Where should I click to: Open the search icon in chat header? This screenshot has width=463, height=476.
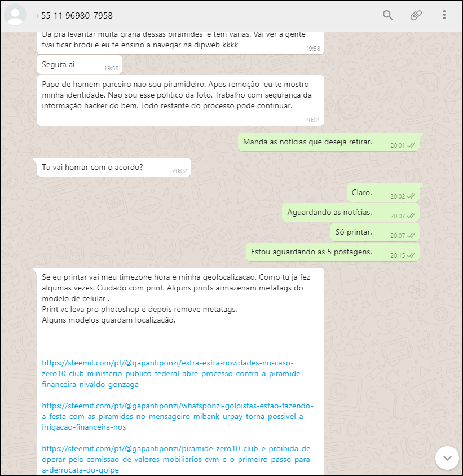(387, 15)
